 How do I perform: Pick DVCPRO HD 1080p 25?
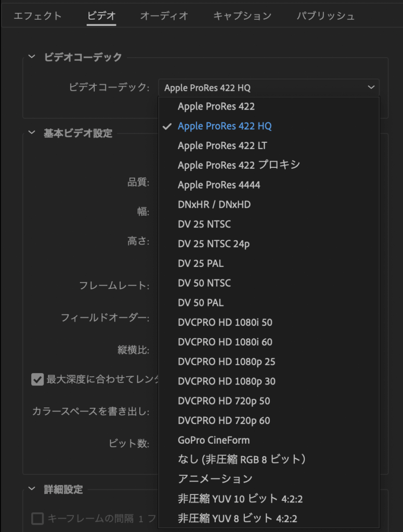269,362
